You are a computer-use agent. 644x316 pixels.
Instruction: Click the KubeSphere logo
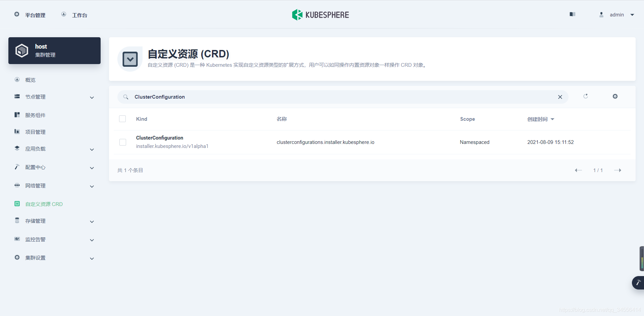320,15
